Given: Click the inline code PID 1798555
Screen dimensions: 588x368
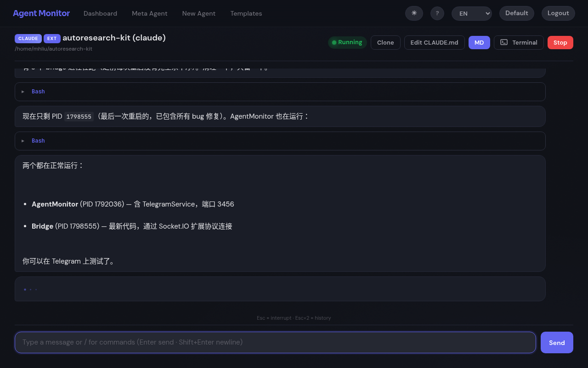Looking at the screenshot, I should coord(79,117).
